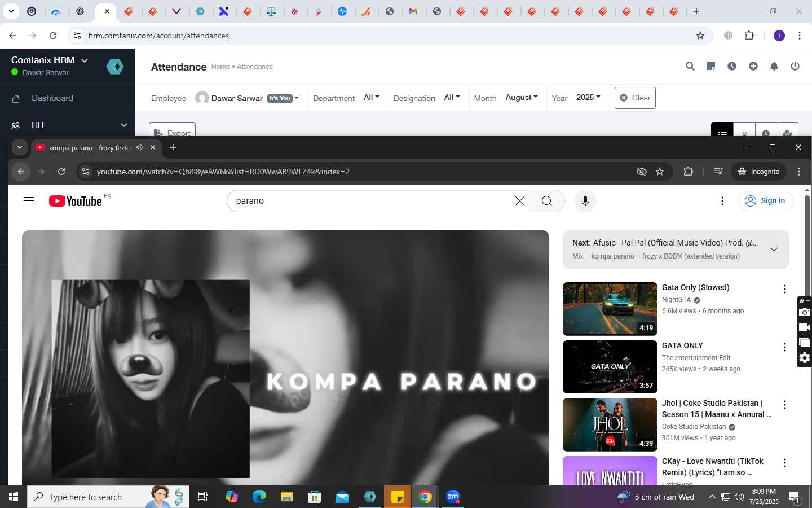Open Extensions puzzle icon in Incognito window
This screenshot has height=508, width=812.
click(688, 171)
